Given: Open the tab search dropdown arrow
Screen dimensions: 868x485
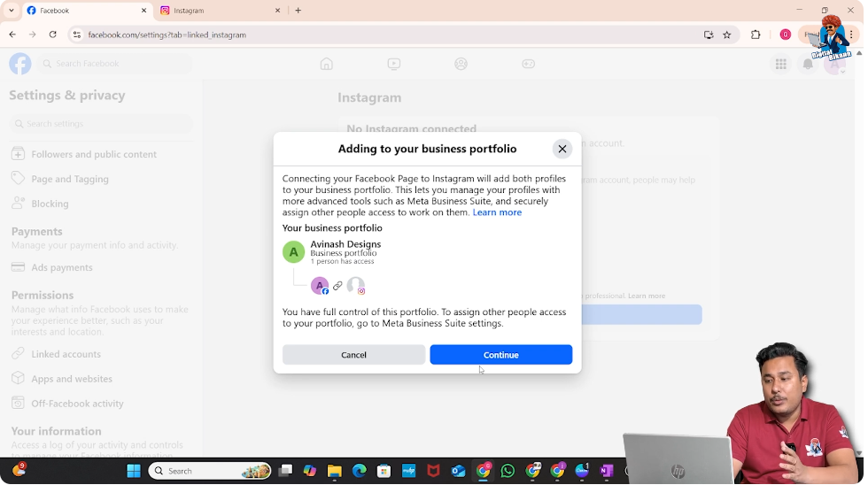Looking at the screenshot, I should [x=11, y=11].
